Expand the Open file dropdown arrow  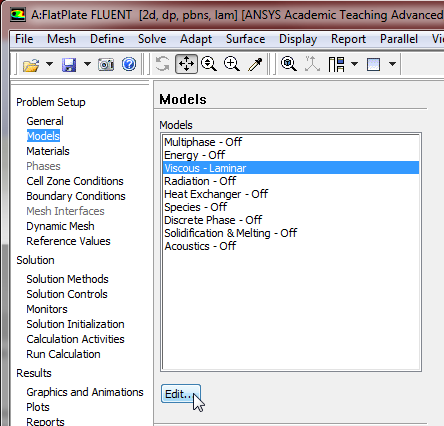pyautogui.click(x=49, y=64)
